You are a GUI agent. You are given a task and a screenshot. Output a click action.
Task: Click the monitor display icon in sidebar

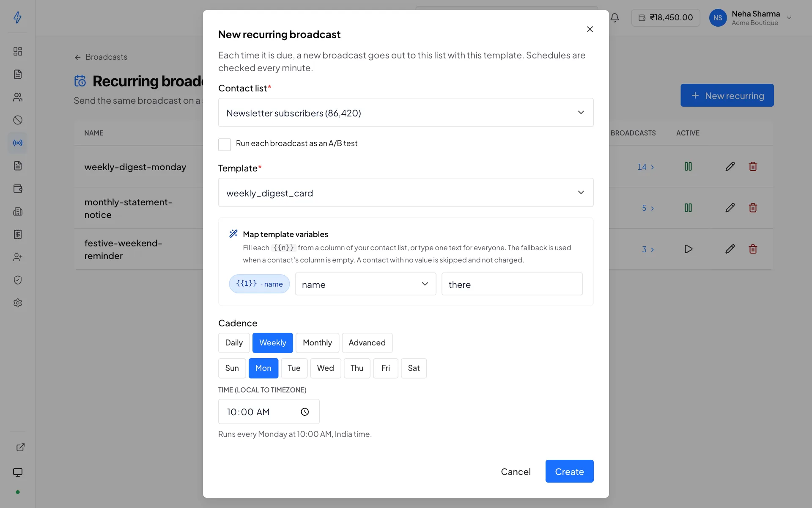(18, 472)
